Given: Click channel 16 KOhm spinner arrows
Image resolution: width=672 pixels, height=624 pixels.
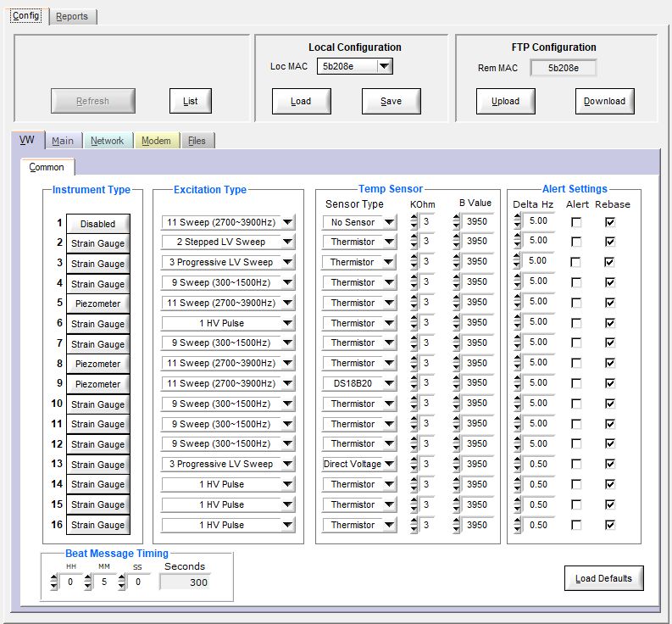Looking at the screenshot, I should [414, 525].
